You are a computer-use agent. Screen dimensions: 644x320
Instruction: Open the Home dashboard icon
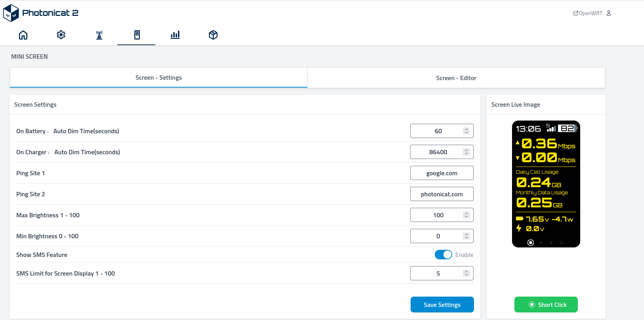pos(23,35)
